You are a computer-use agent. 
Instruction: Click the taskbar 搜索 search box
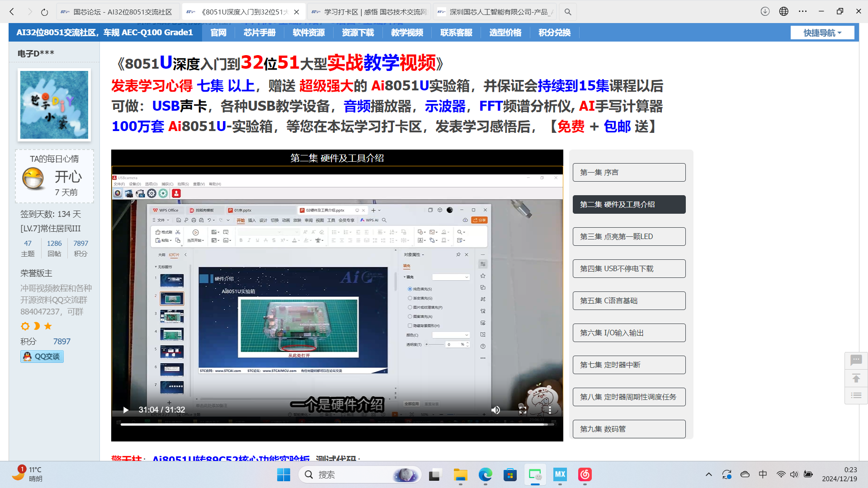(360, 474)
